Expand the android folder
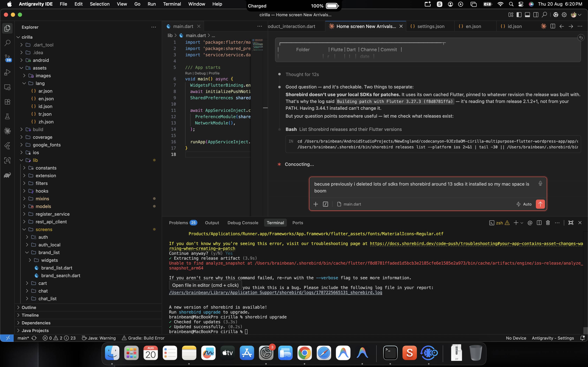 (41, 60)
